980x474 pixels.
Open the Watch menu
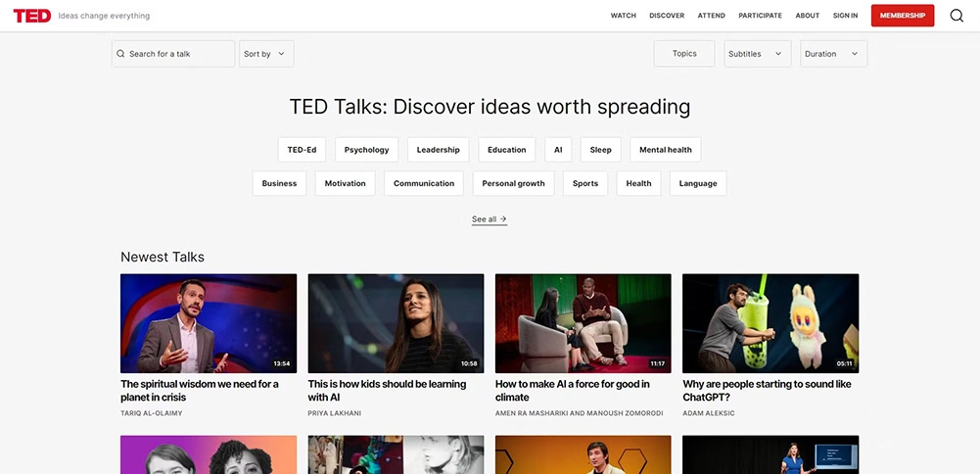623,16
